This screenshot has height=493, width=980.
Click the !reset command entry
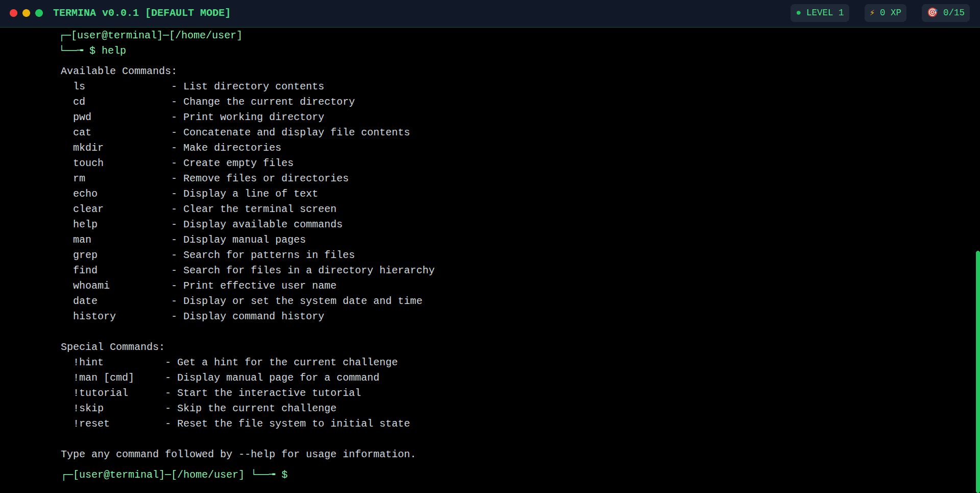pos(91,423)
